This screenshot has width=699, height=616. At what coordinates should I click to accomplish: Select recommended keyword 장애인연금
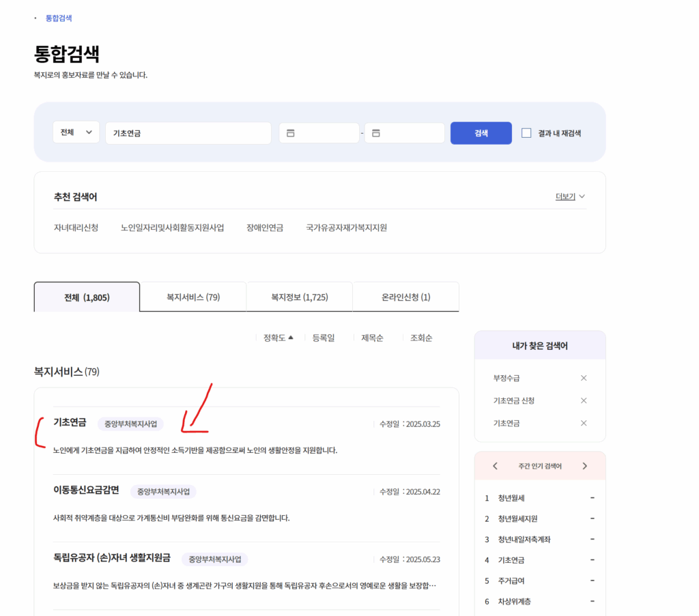point(265,228)
